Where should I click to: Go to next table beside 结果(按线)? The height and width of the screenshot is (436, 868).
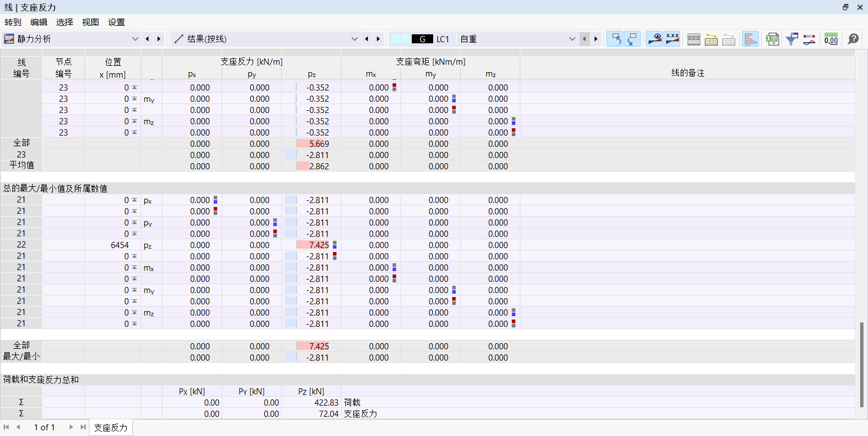coord(378,39)
